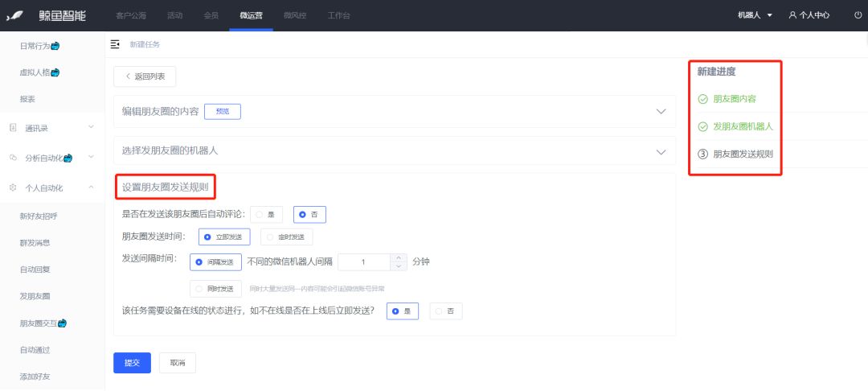Decrease interval minutes with down arrow
The height and width of the screenshot is (391, 868).
399,266
